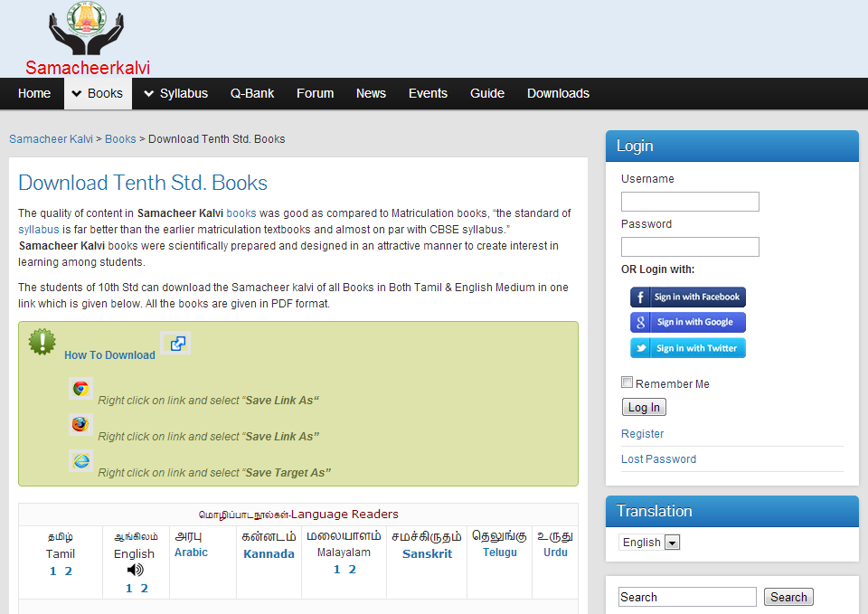The image size is (868, 614).
Task: Click the Login panel heading
Action: [x=635, y=146]
